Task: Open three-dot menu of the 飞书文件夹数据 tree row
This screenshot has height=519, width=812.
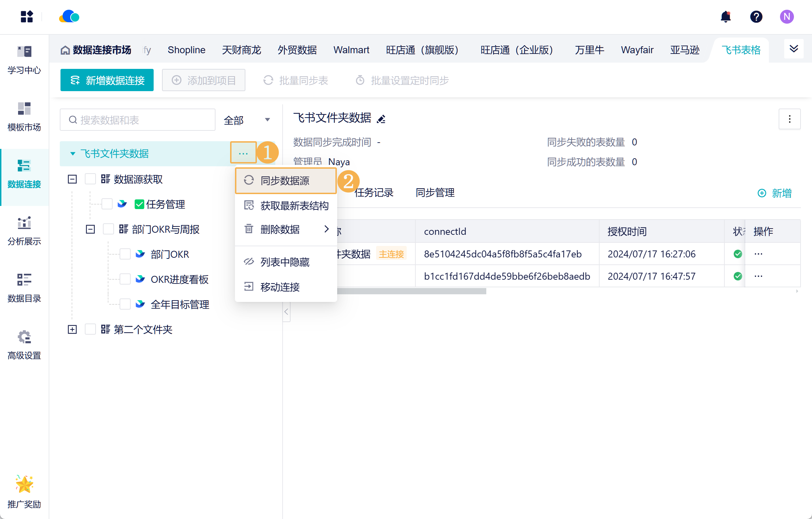Action: point(243,153)
